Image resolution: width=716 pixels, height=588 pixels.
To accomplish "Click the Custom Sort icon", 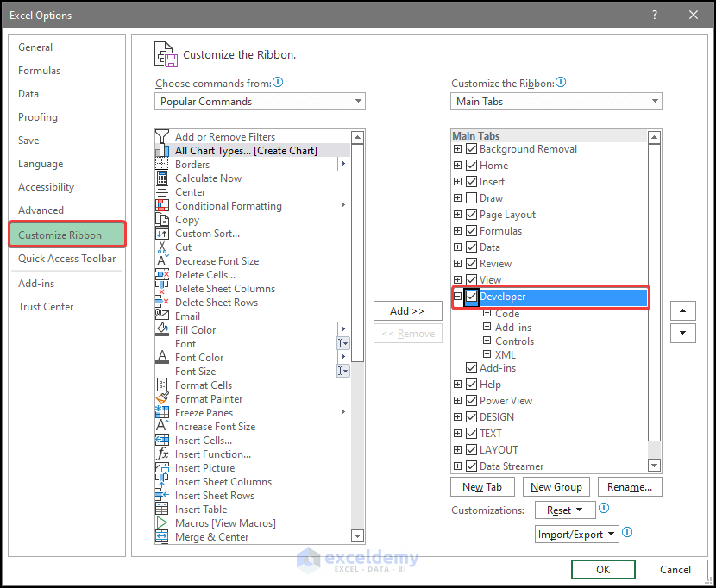I will point(162,234).
